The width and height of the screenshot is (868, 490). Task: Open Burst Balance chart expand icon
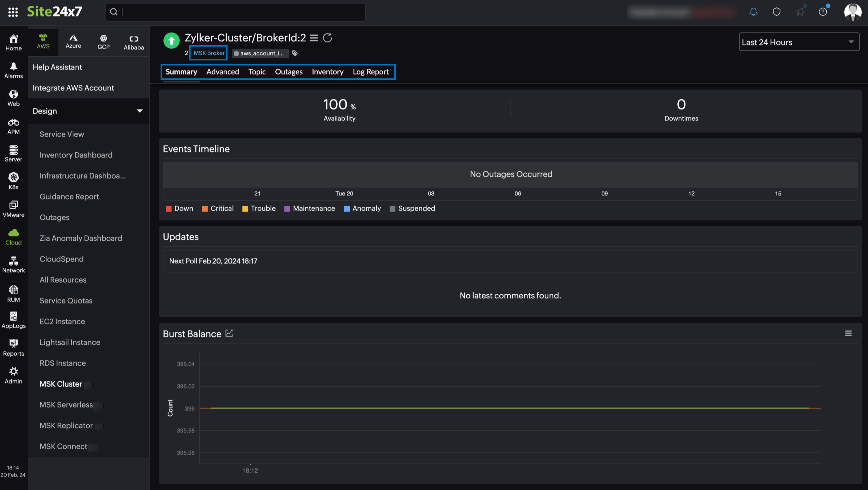pyautogui.click(x=229, y=333)
